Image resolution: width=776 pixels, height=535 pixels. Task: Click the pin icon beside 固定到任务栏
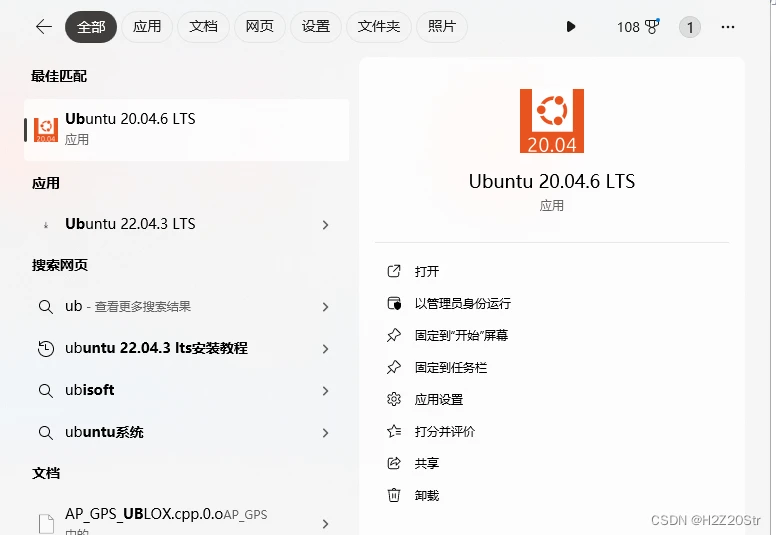pos(394,367)
